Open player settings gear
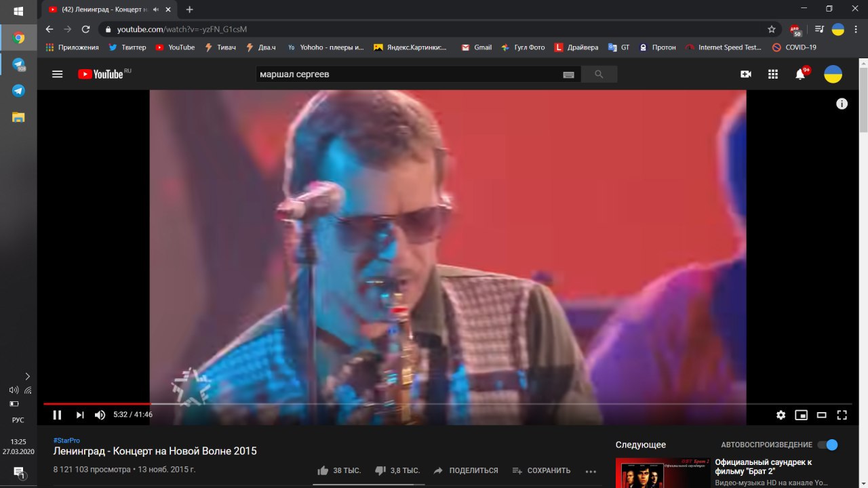868x488 pixels. 781,415
